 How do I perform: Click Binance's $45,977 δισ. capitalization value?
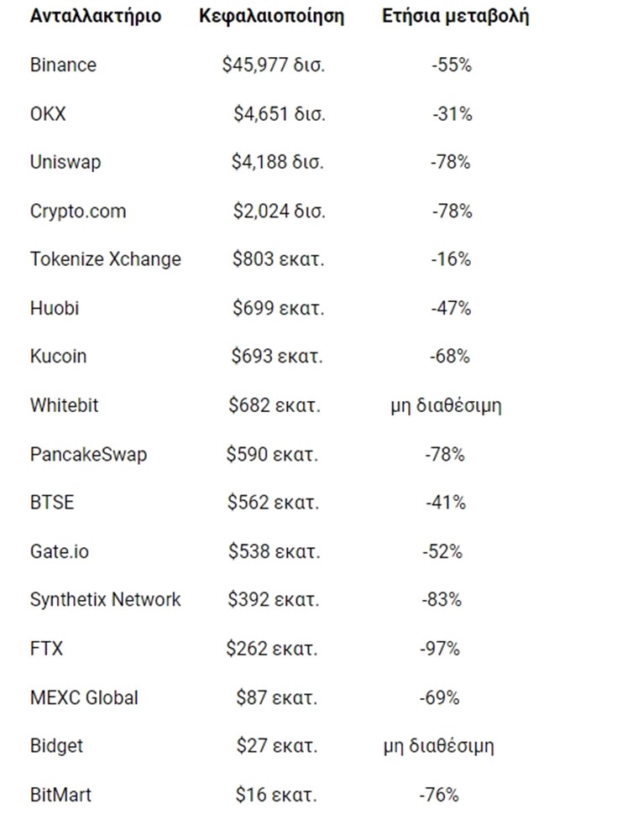[x=273, y=65]
